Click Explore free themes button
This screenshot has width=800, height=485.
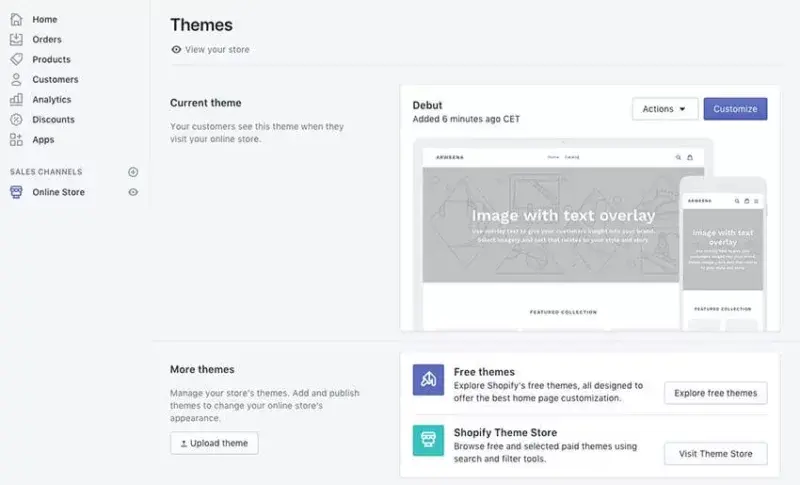715,393
